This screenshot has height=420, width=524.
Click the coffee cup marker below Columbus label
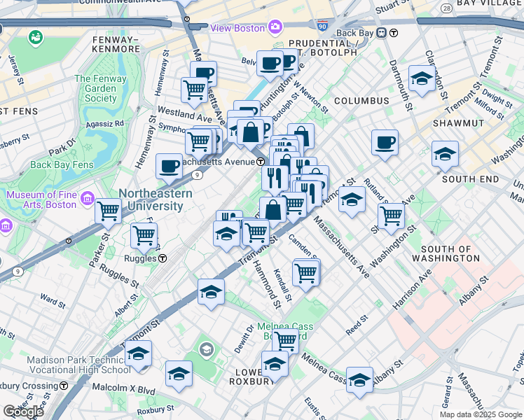click(385, 145)
